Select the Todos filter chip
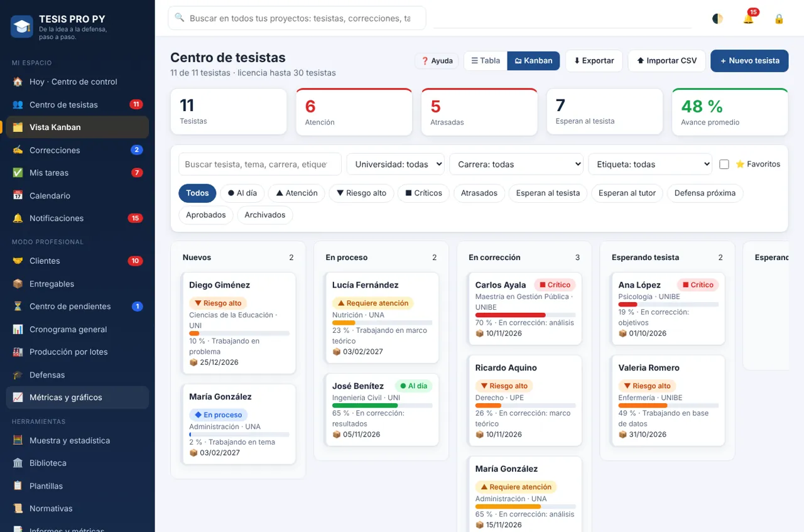The image size is (804, 532). point(197,193)
